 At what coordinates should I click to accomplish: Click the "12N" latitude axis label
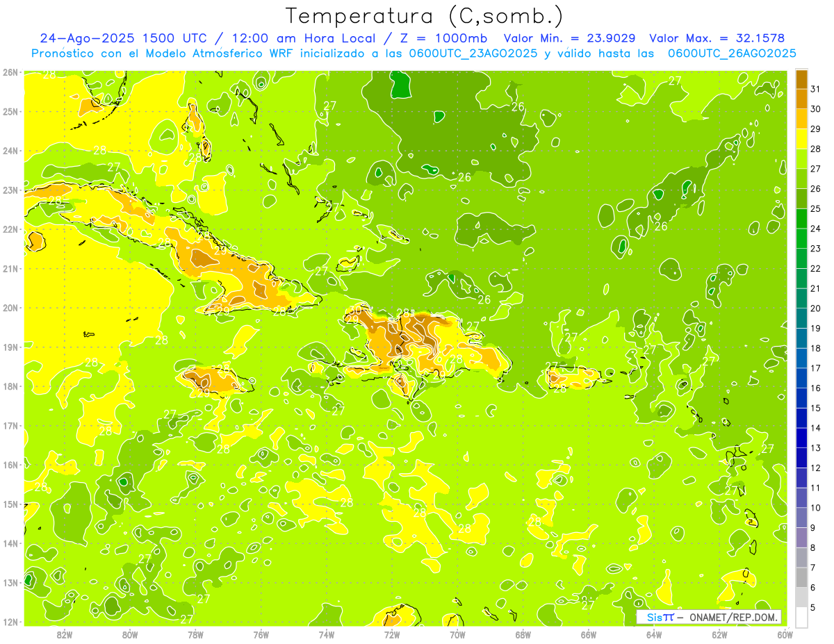click(10, 622)
